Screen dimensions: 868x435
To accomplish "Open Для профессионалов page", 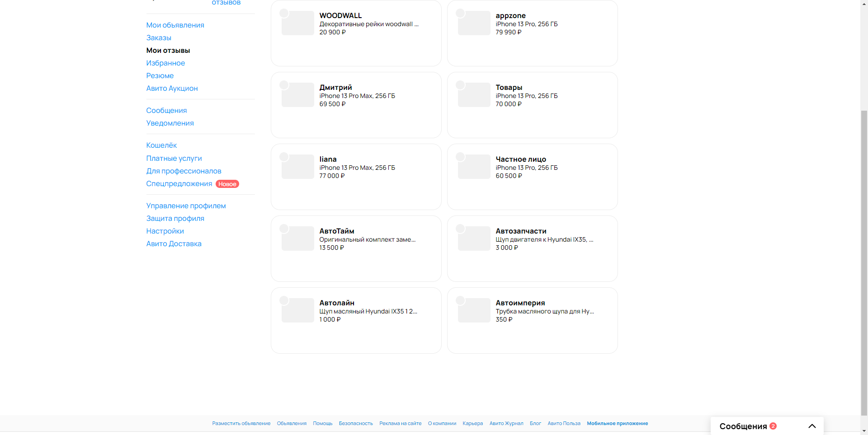I will pyautogui.click(x=184, y=171).
